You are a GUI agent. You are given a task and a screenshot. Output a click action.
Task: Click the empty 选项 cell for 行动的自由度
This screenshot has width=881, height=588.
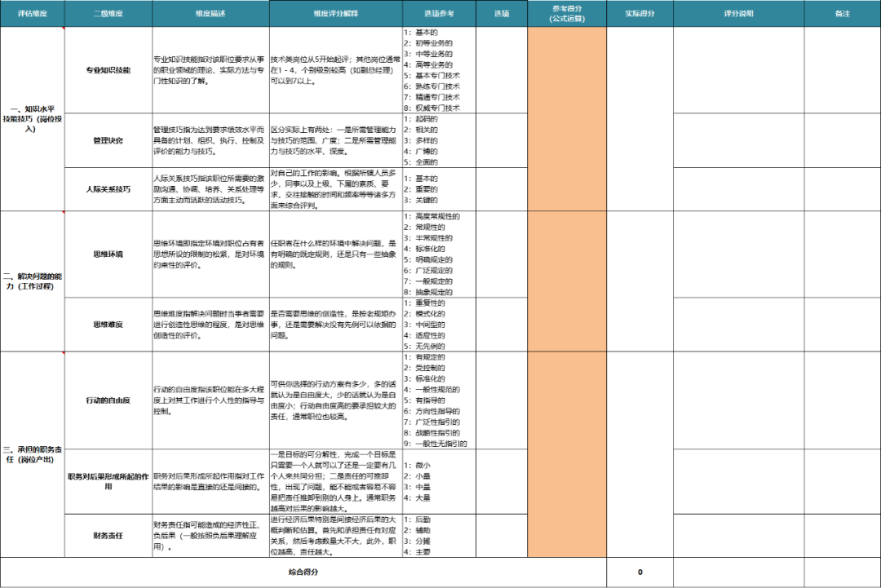coord(502,400)
